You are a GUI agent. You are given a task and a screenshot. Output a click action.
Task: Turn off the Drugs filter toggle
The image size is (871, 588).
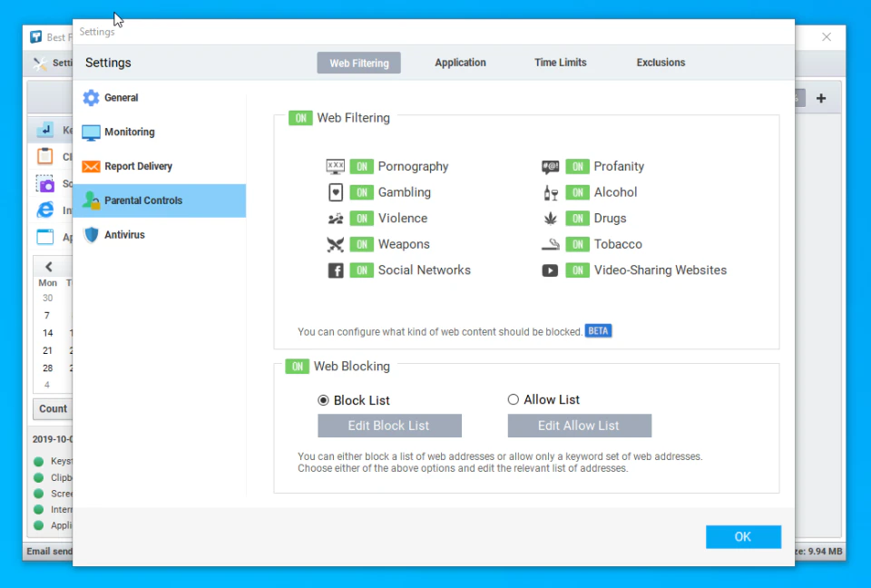click(578, 218)
